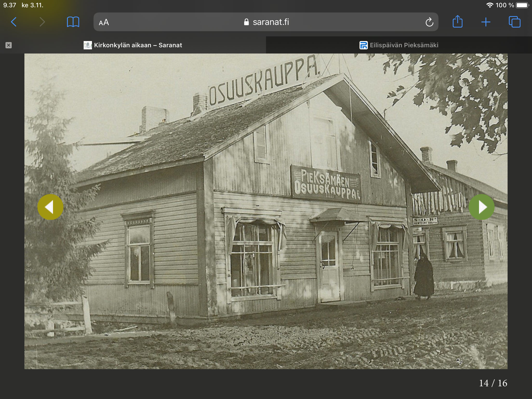Image resolution: width=532 pixels, height=399 pixels.
Task: Open the bookmarks book icon
Action: coord(73,22)
